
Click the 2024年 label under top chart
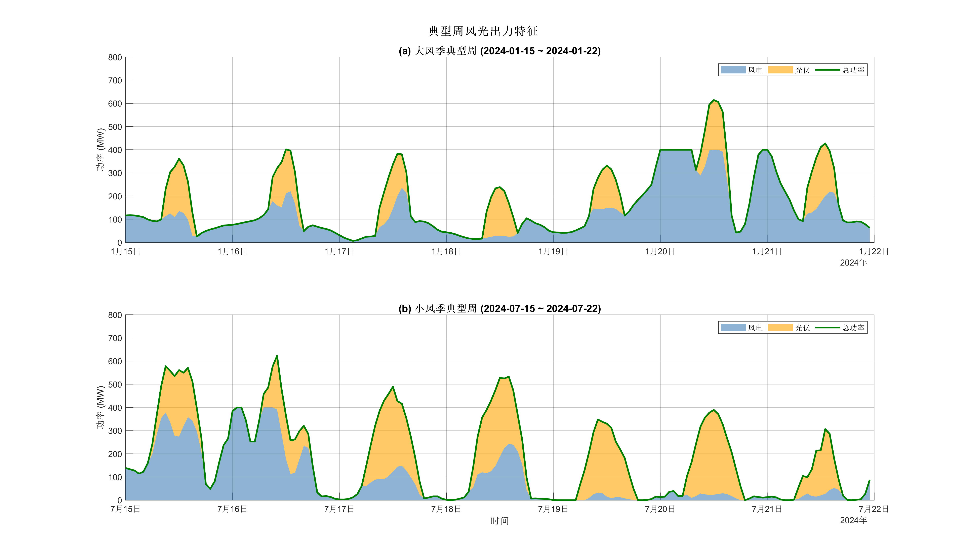[x=853, y=263]
